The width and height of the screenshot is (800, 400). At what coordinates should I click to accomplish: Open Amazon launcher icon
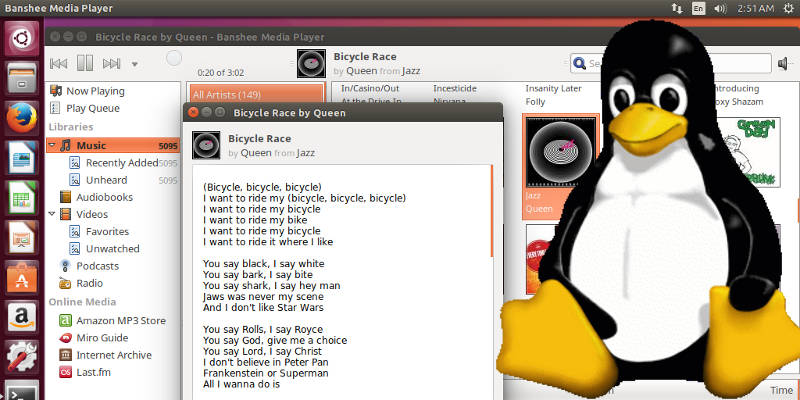coord(22,317)
